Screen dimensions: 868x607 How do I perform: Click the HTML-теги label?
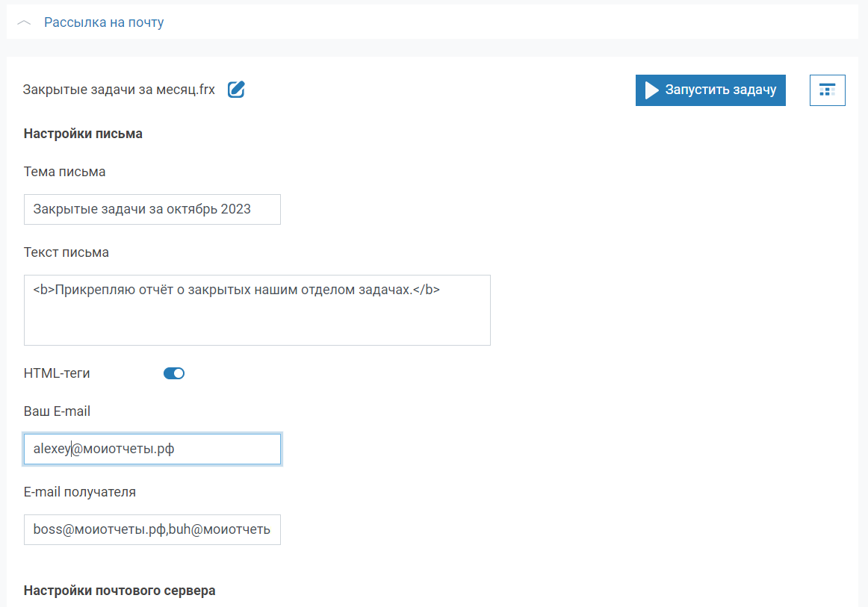coord(57,373)
